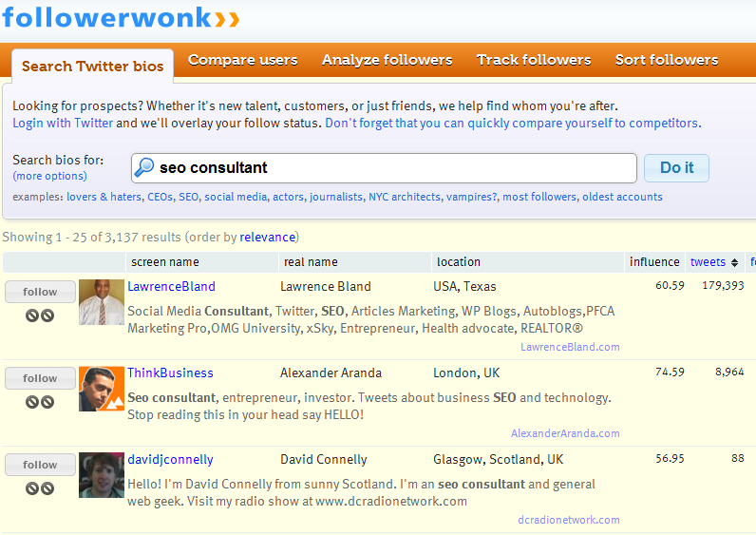
Task: Click second block icon in ThinkBusiness row
Action: (x=47, y=402)
